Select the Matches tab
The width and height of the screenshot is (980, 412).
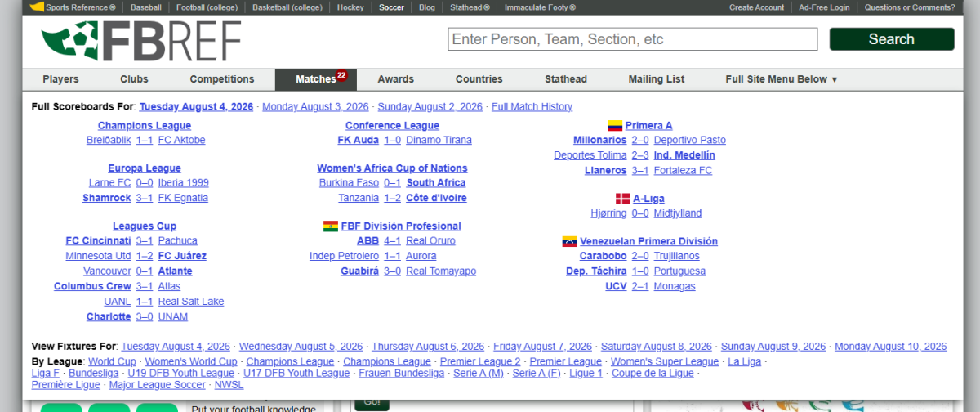(315, 79)
